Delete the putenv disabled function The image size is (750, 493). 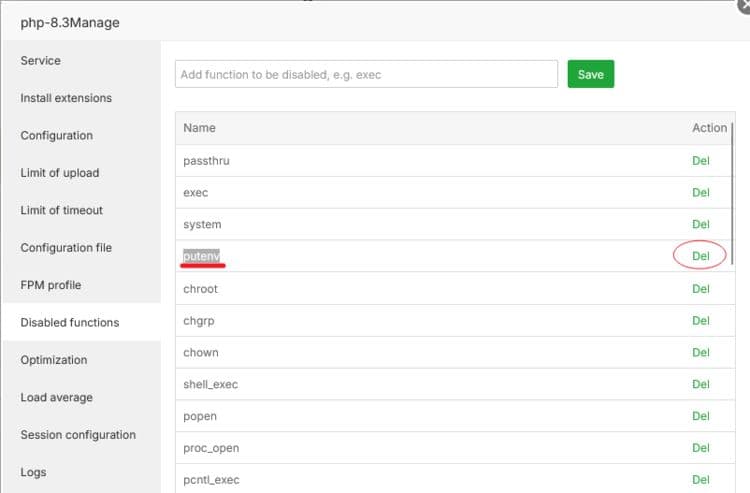[x=700, y=256]
